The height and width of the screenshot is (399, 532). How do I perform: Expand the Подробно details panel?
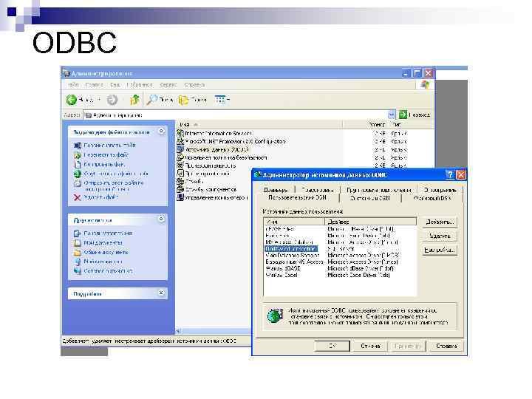coord(161,293)
